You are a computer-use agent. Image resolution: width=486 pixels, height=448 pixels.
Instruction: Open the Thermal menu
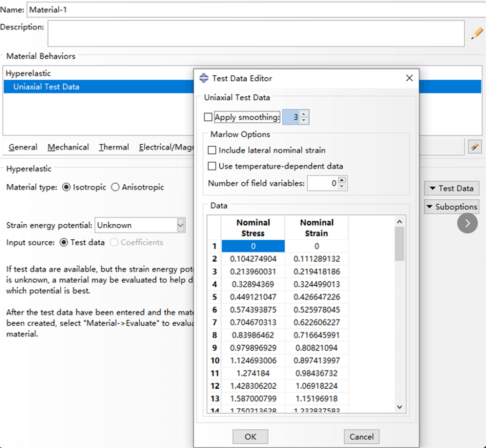[114, 147]
